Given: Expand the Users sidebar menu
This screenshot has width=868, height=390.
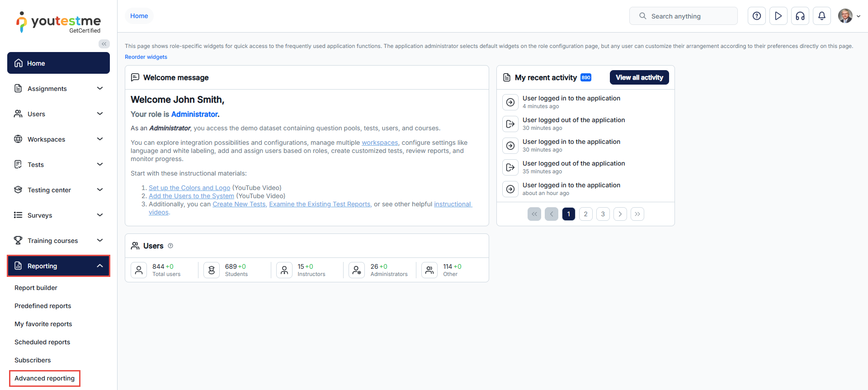Looking at the screenshot, I should pyautogui.click(x=58, y=114).
